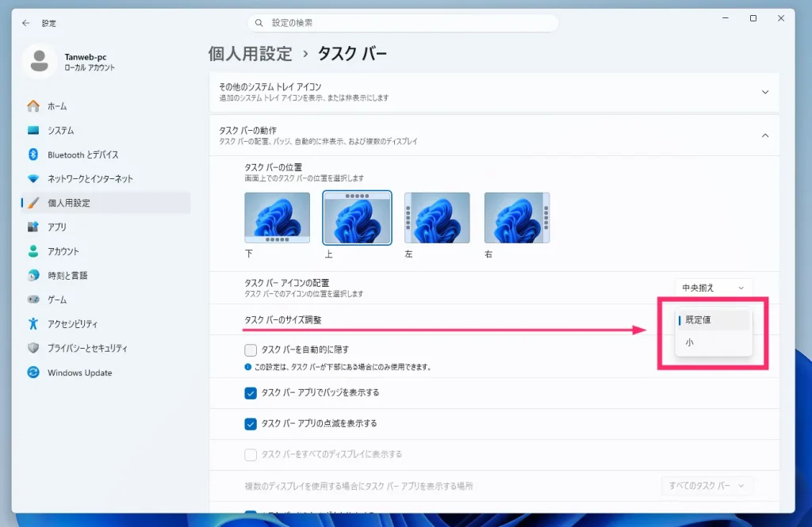Select 個人用設定 in sidebar
812x527 pixels.
click(105, 203)
